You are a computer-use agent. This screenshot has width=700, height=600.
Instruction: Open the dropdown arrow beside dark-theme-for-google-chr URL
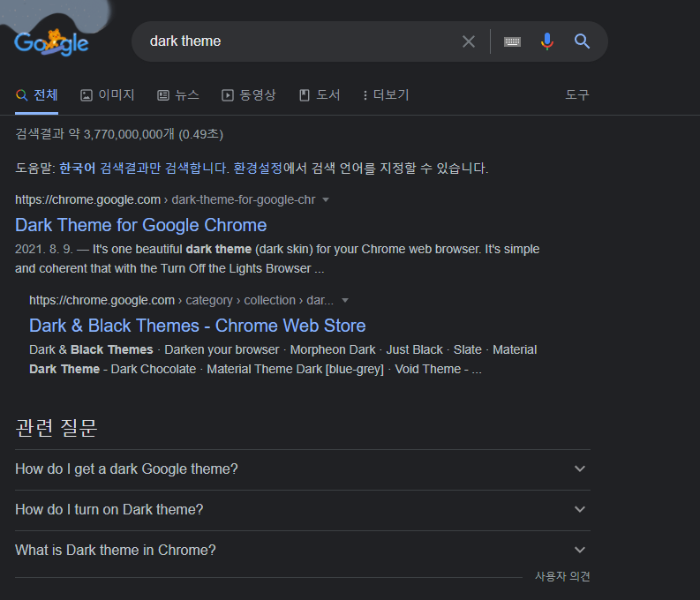pyautogui.click(x=326, y=199)
